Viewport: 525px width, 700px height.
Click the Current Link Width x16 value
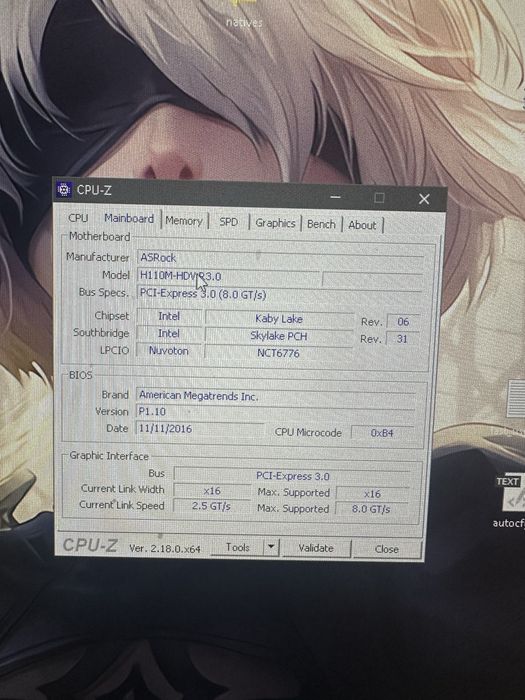212,491
